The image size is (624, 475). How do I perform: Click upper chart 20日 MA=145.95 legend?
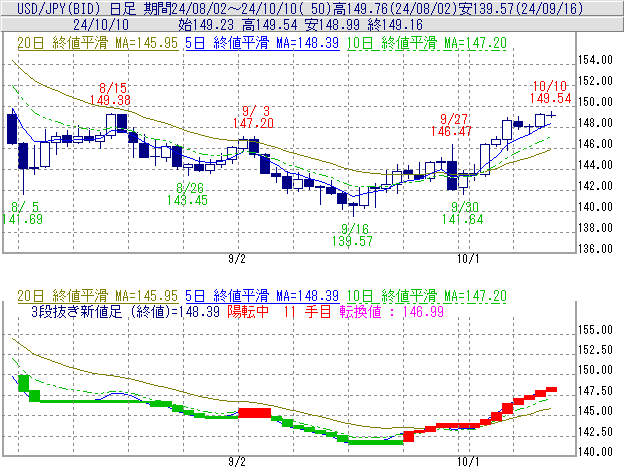98,43
